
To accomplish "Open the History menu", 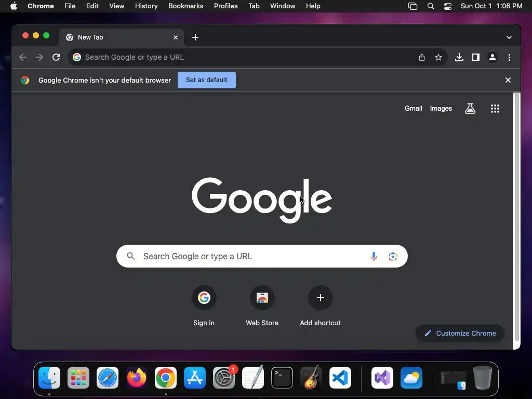I will tap(146, 6).
